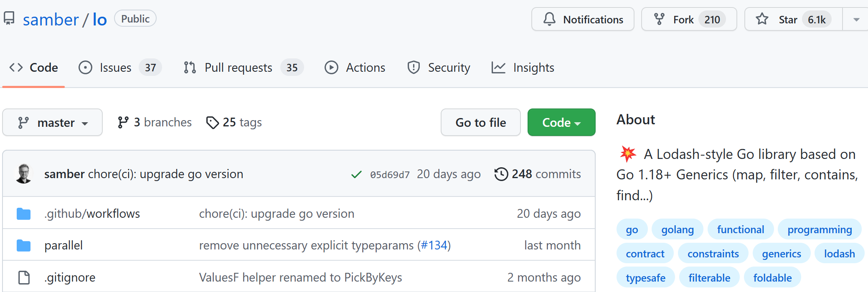View the 248 commits history link
Viewport: 868px width, 292px height.
pyautogui.click(x=538, y=174)
